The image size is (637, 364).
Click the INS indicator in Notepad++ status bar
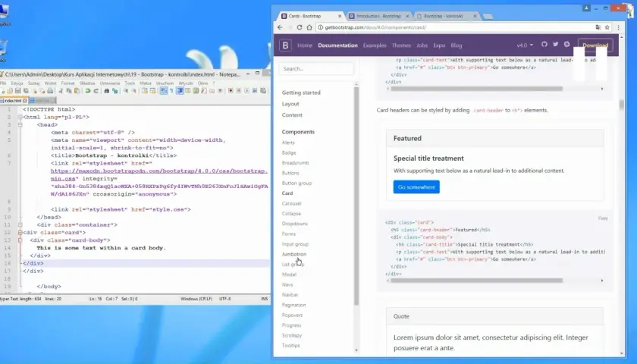(x=265, y=299)
